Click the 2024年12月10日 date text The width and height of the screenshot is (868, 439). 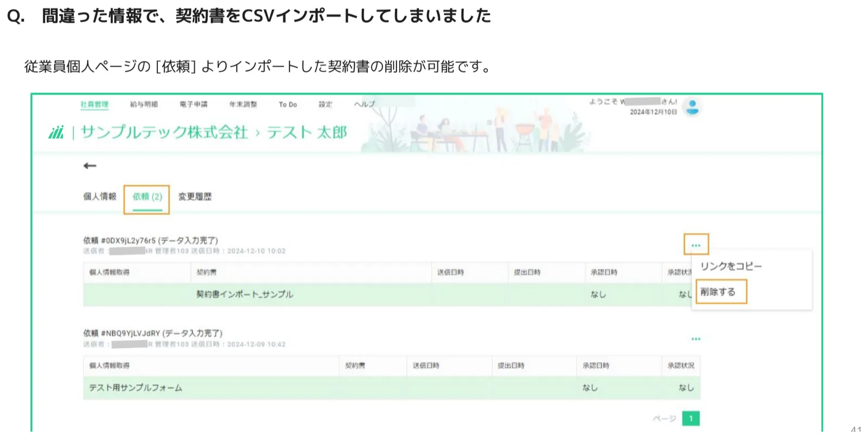(x=653, y=112)
